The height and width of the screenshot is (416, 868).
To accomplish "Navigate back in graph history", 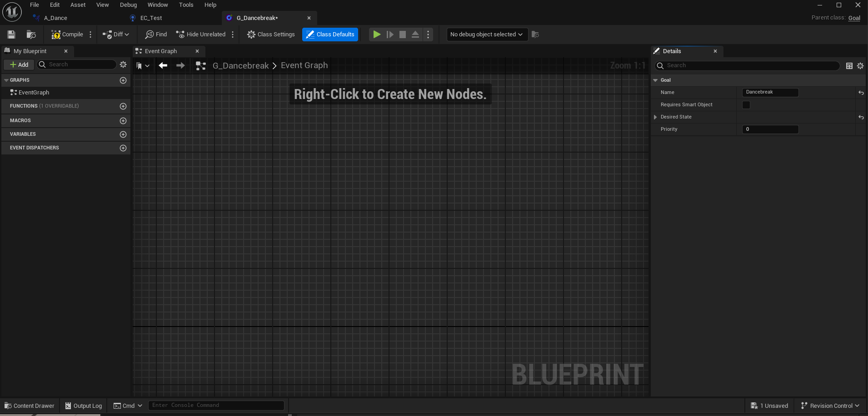I will tap(163, 65).
